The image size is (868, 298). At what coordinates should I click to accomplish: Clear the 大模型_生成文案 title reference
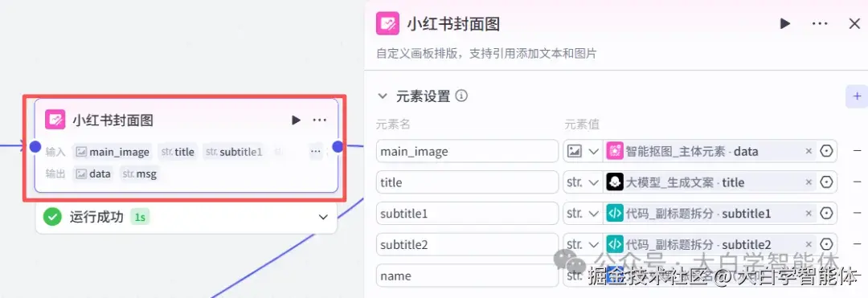[x=809, y=182]
